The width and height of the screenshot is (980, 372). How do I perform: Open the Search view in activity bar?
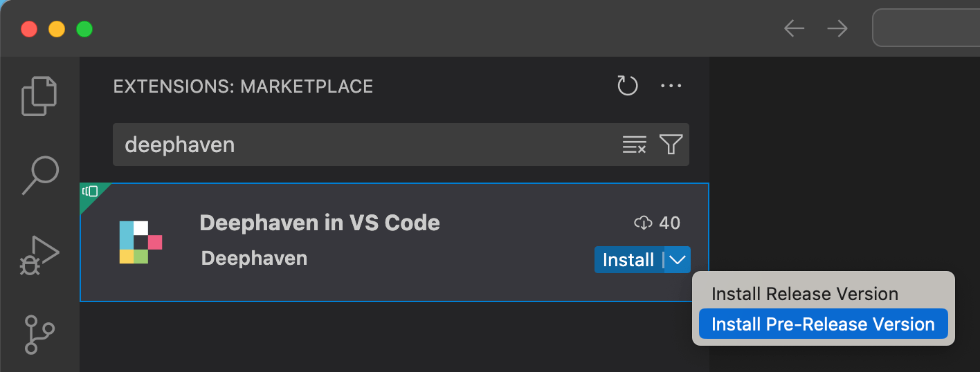tap(39, 175)
